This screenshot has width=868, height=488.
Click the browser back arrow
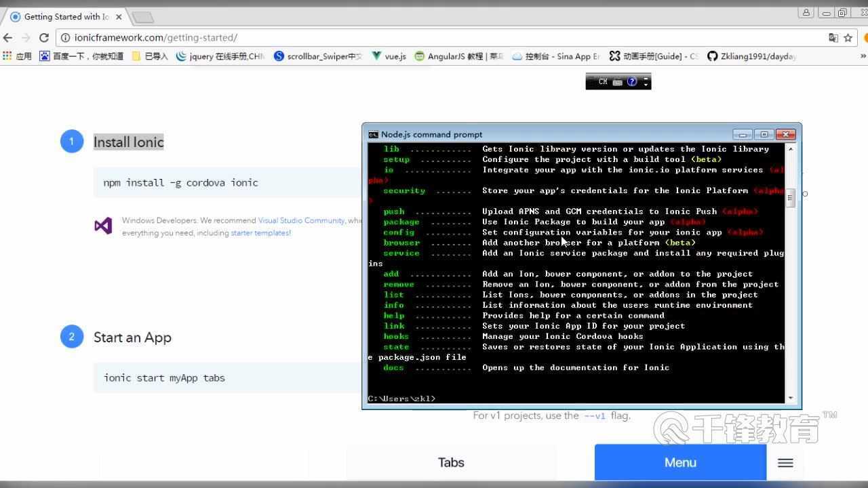(8, 38)
